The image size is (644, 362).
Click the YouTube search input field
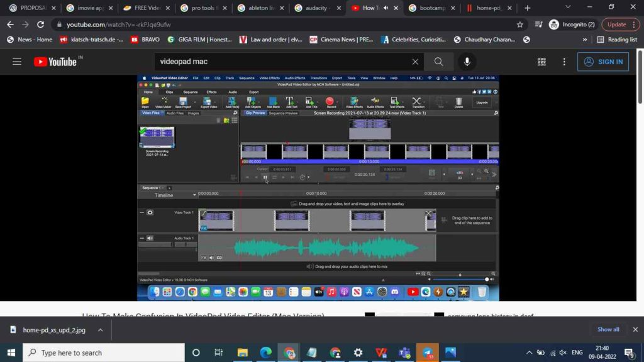285,62
